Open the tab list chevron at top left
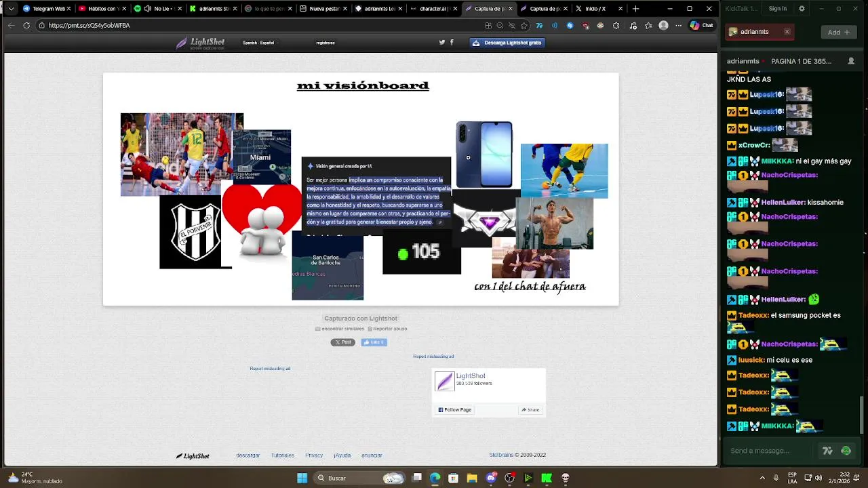The image size is (868, 488). 11,9
